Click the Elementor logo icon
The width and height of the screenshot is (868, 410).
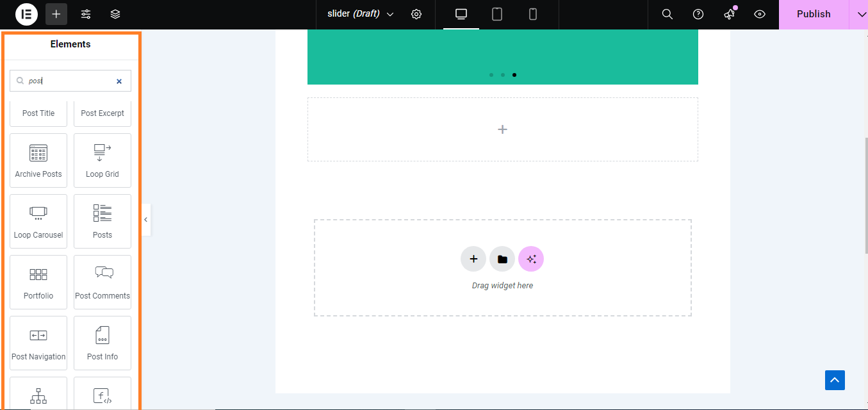tap(26, 14)
